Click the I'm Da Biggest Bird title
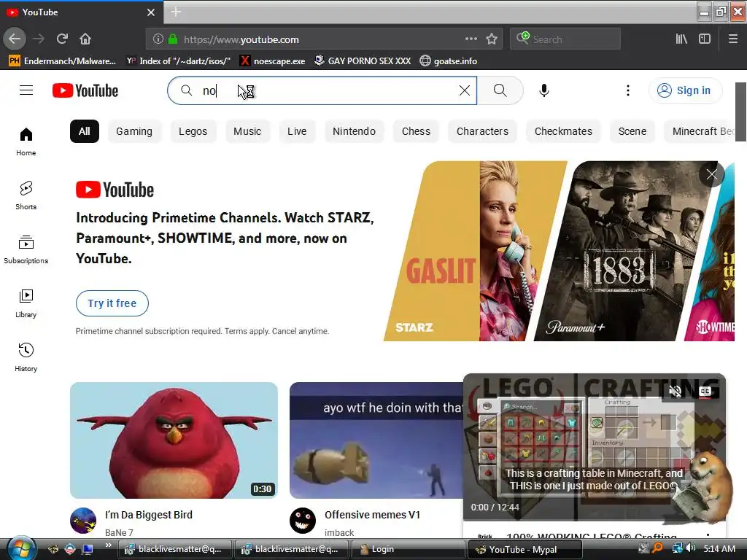747x560 pixels. click(x=149, y=515)
